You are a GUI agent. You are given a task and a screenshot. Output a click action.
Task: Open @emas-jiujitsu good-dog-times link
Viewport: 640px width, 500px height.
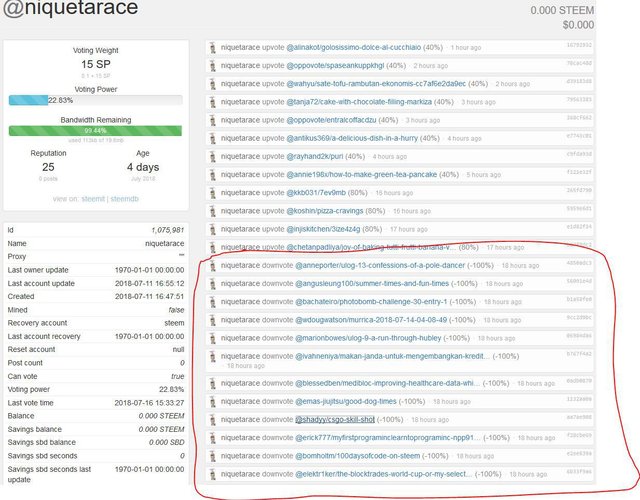[346, 402]
